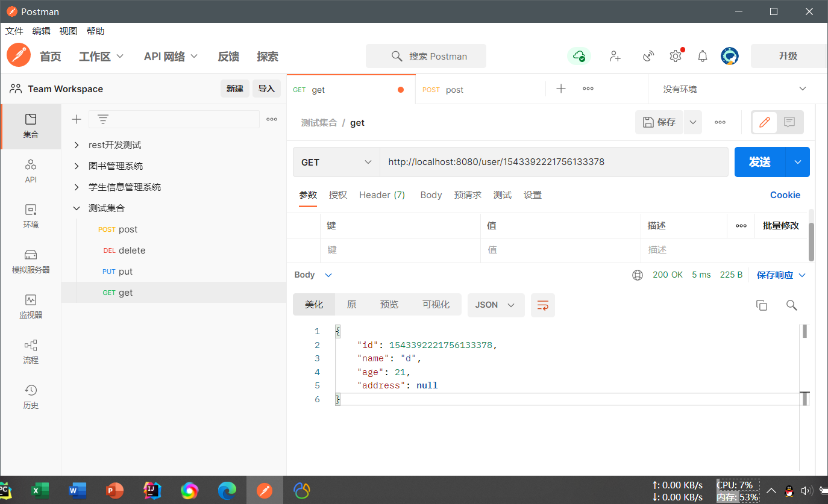Switch to the 授权 authorization tab
This screenshot has width=828, height=504.
tap(338, 195)
